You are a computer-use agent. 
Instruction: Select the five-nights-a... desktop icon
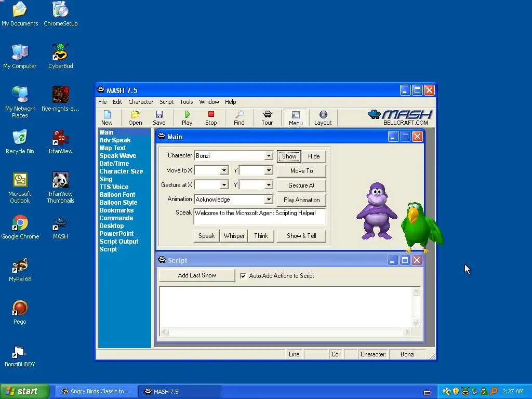[x=60, y=99]
